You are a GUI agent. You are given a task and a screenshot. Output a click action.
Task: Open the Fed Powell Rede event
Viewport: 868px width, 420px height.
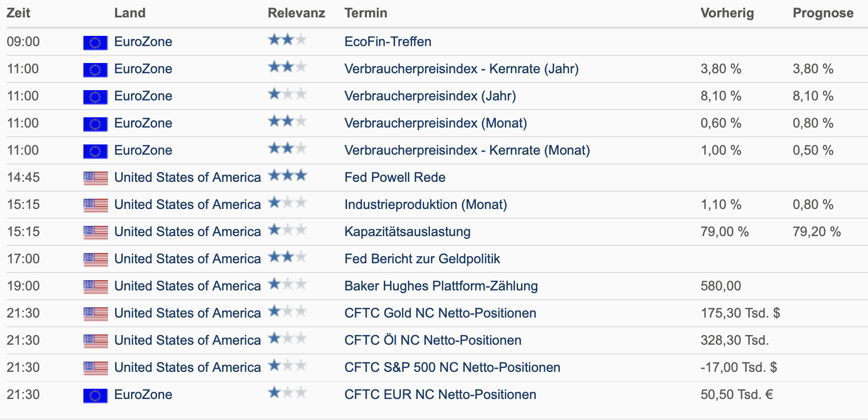pos(395,177)
